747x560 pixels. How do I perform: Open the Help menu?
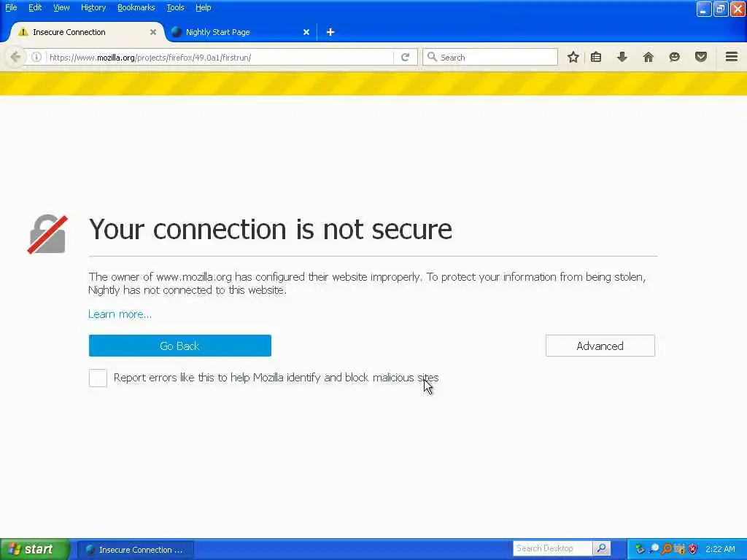point(203,7)
